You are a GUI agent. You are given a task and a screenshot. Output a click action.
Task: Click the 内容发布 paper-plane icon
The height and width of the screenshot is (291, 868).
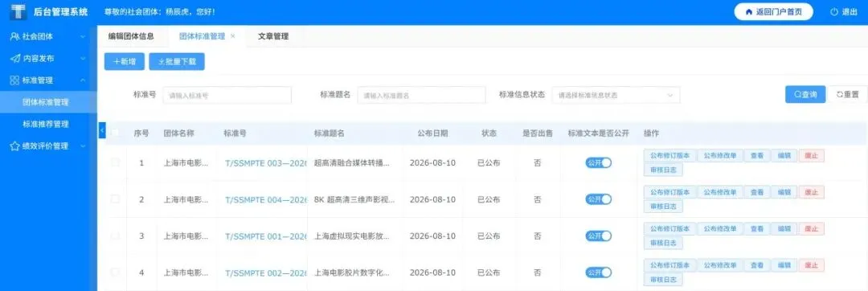(15, 58)
